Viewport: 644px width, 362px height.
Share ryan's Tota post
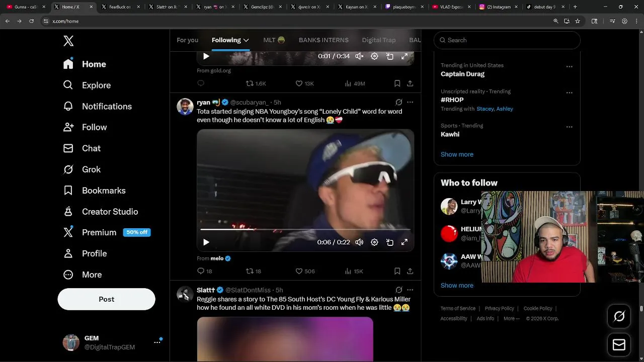click(410, 271)
